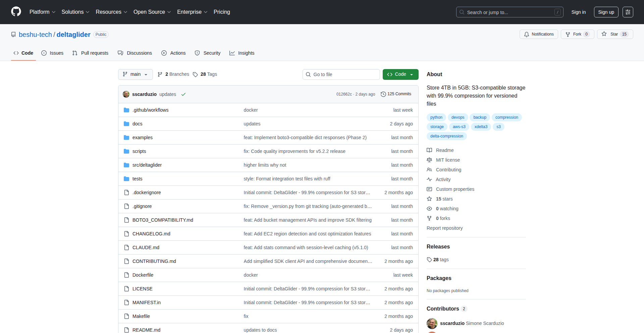Click the Sign in link

coord(579,12)
